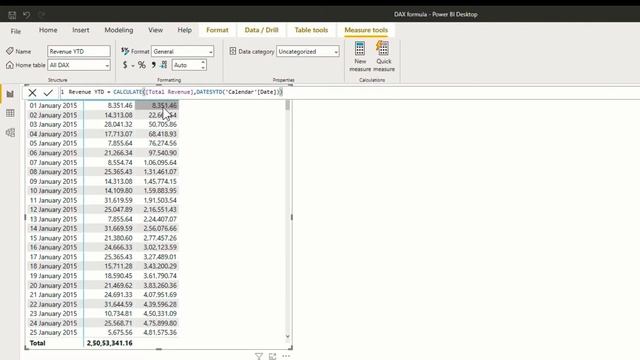Decrease decimal places stepper down arrow
This screenshot has width=640, height=360.
tap(203, 67)
